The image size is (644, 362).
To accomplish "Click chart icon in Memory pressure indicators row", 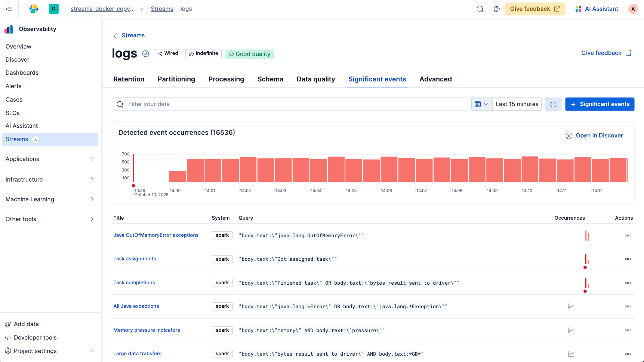I will click(x=571, y=330).
